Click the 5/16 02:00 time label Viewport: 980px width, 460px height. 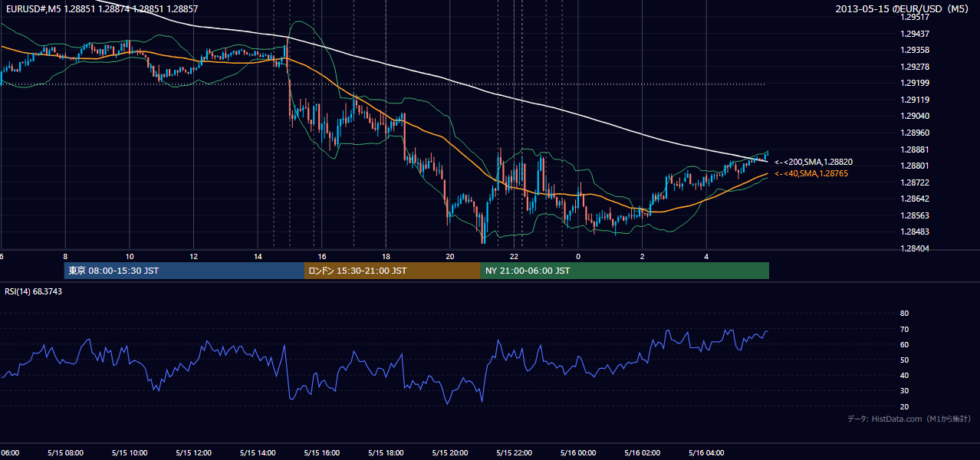coord(643,453)
